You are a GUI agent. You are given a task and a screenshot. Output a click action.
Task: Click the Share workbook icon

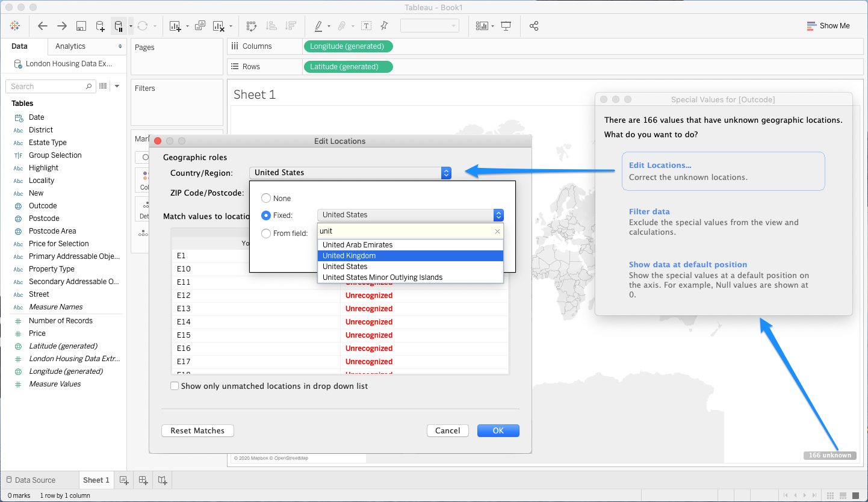click(533, 26)
